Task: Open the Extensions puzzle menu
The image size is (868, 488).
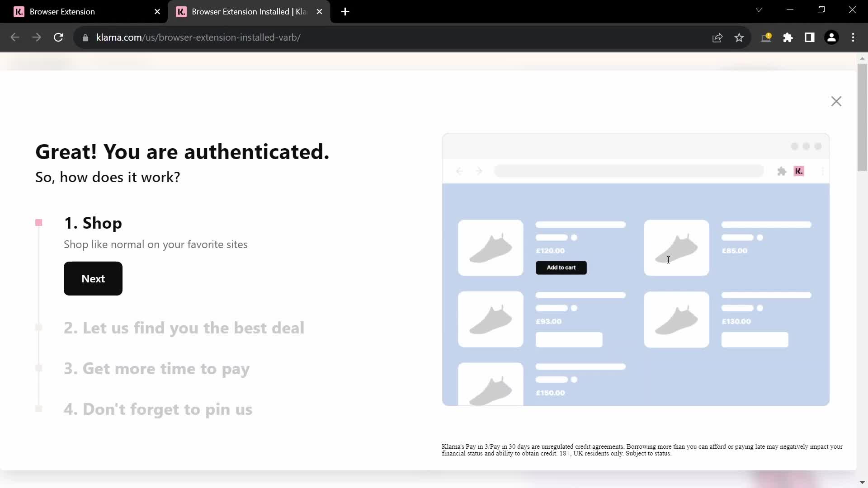Action: [788, 38]
